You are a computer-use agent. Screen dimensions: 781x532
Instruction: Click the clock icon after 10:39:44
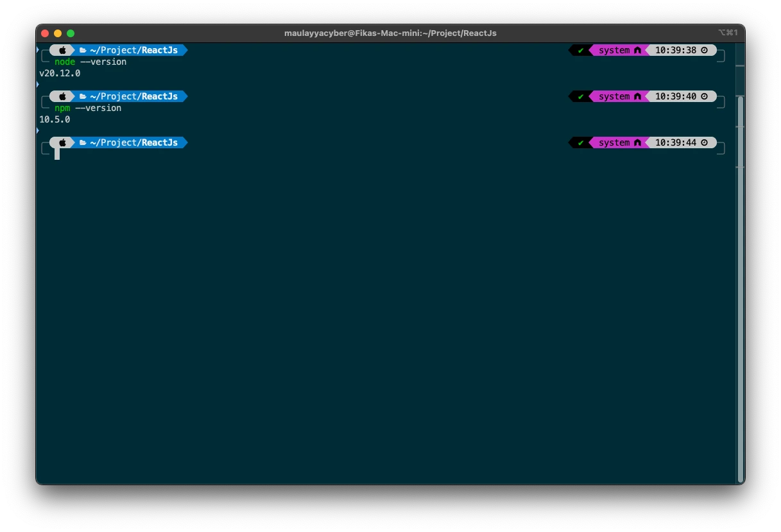pos(704,142)
